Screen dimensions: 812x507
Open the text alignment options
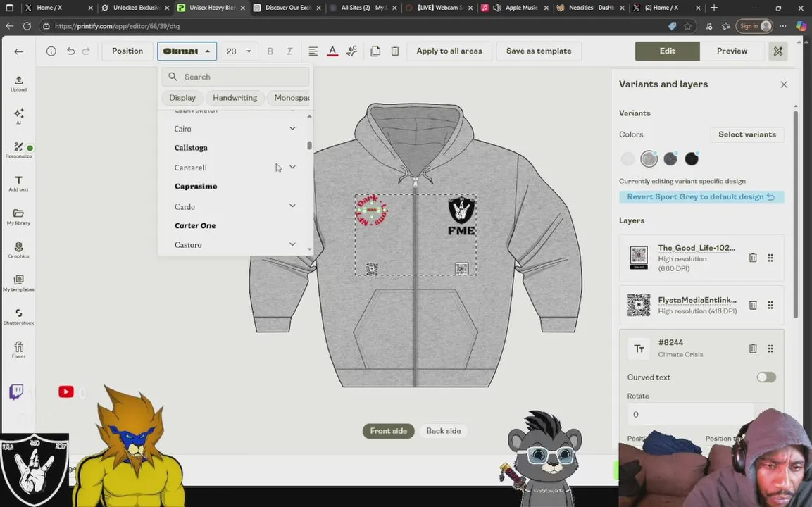pos(313,51)
